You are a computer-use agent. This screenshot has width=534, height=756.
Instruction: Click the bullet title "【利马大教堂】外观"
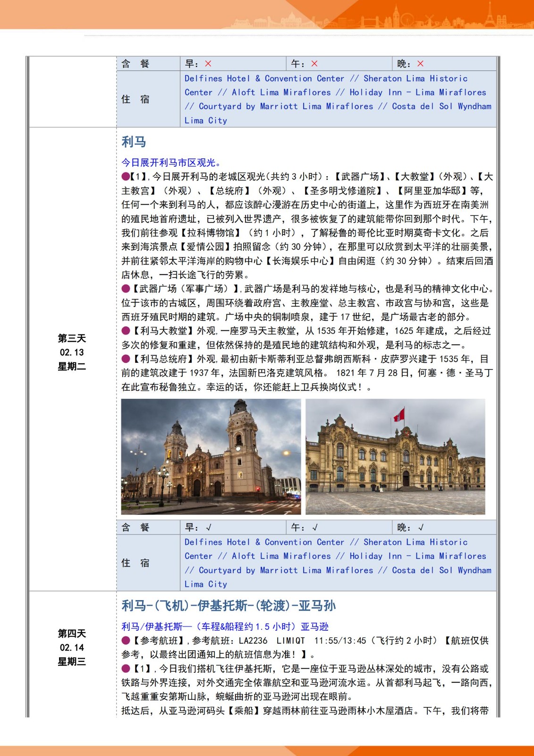coord(174,331)
